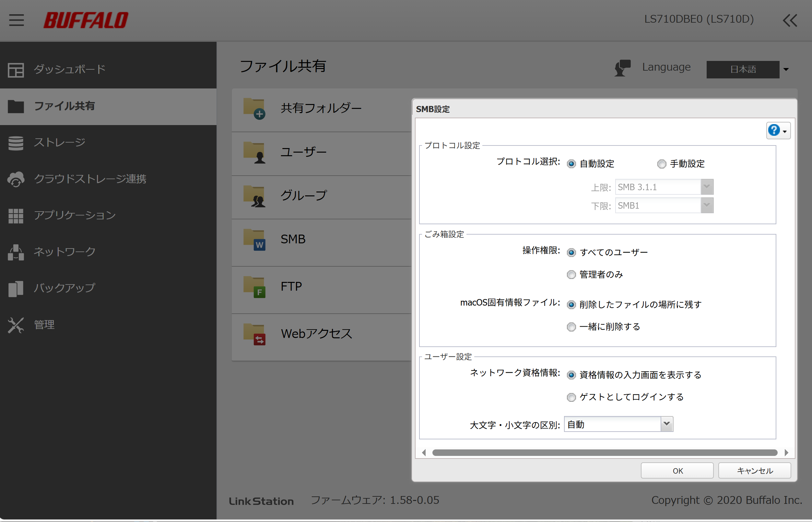Image resolution: width=812 pixels, height=522 pixels.
Task: Select 一緒に削除する radio option
Action: (571, 327)
